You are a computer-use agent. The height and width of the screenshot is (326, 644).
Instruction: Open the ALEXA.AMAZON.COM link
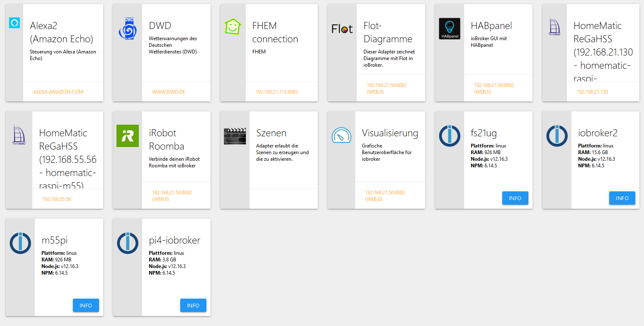pyautogui.click(x=58, y=92)
